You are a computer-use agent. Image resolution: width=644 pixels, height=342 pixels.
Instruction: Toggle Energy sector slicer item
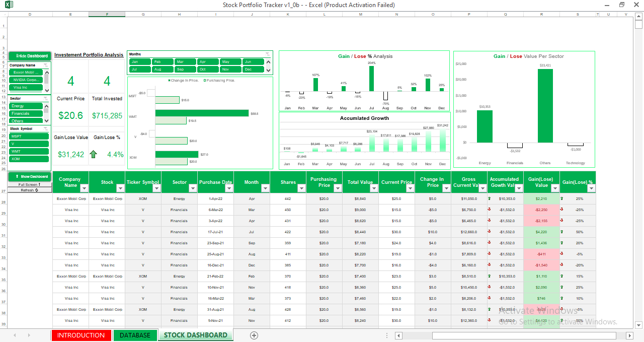(26, 106)
